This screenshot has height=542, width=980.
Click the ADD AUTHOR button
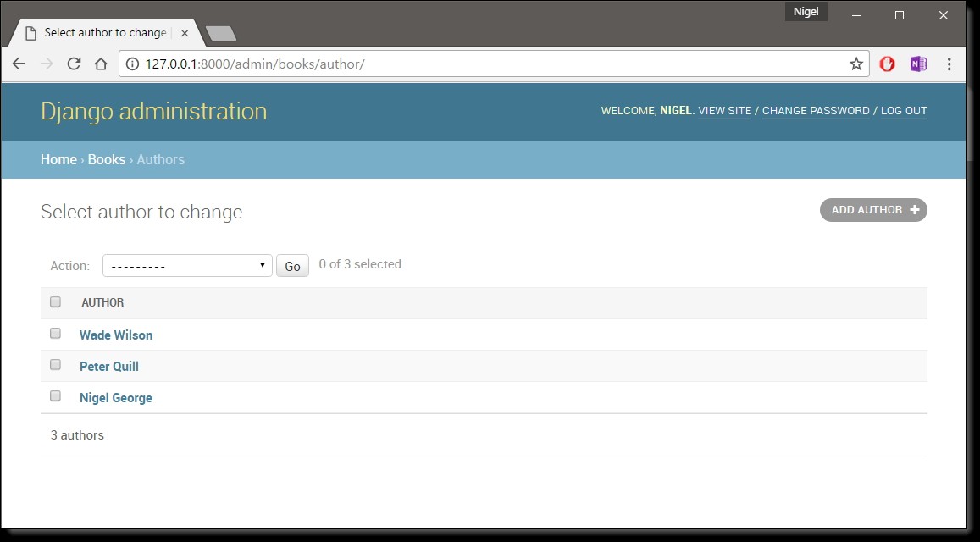pyautogui.click(x=873, y=210)
